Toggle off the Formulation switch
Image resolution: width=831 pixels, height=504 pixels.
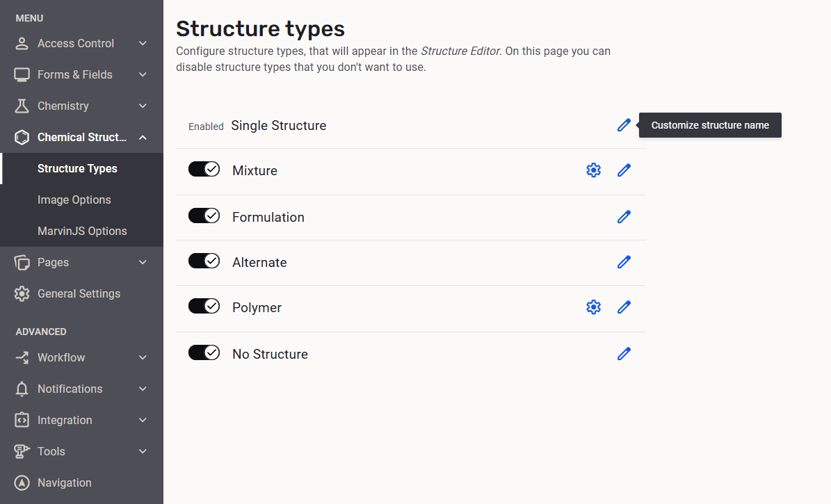(x=204, y=215)
